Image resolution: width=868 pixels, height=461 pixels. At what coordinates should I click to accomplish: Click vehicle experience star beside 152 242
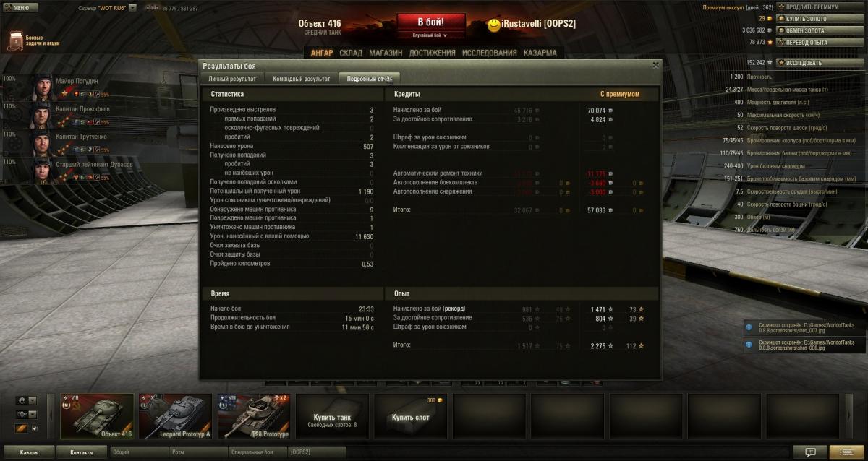pyautogui.click(x=771, y=63)
